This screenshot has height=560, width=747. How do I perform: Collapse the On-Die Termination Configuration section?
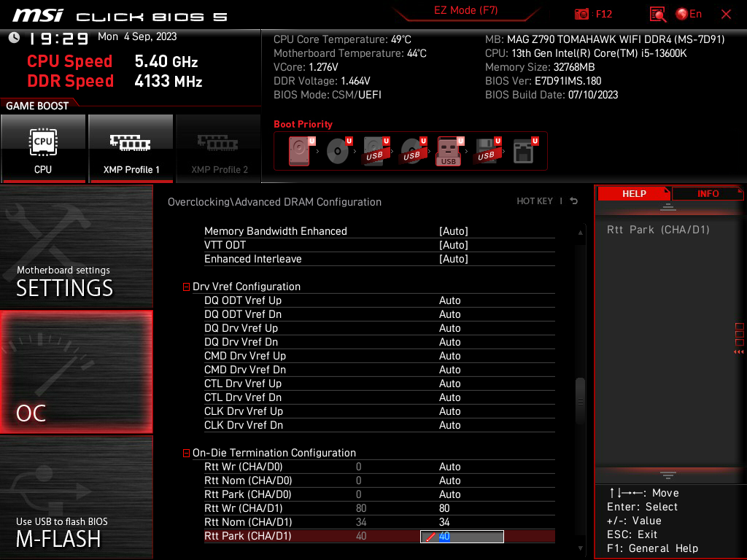(186, 453)
